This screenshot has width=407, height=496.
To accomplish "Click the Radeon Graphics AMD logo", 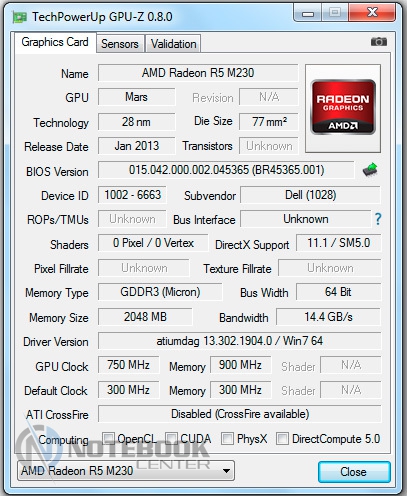I will tap(343, 108).
